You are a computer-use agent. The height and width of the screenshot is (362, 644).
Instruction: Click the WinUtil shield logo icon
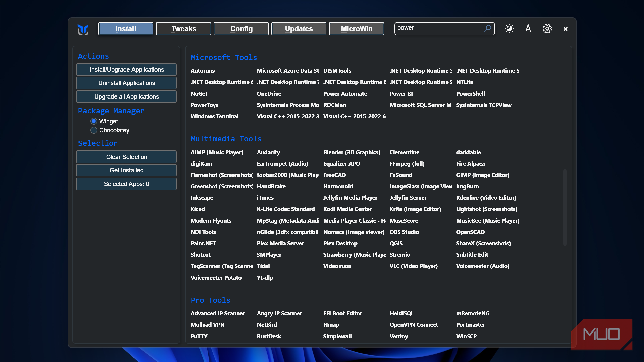pos(83,29)
